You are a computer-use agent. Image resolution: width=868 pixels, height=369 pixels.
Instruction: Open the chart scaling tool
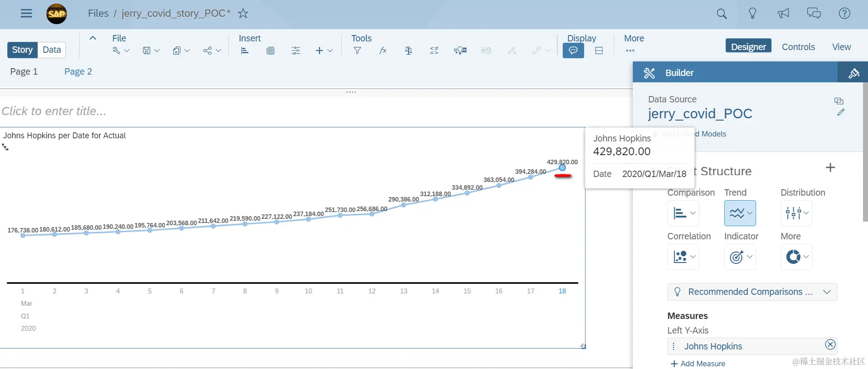coord(434,51)
